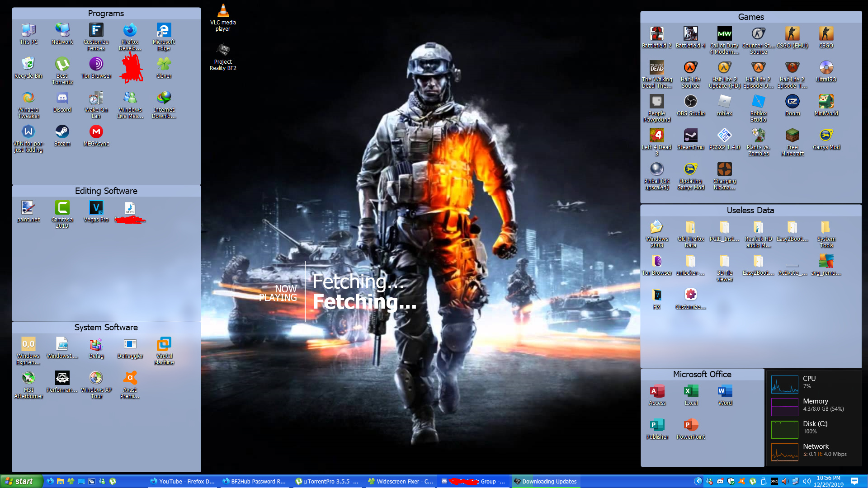Viewport: 868px width, 488px height.
Task: Click the CPU usage graph widget
Action: [784, 385]
